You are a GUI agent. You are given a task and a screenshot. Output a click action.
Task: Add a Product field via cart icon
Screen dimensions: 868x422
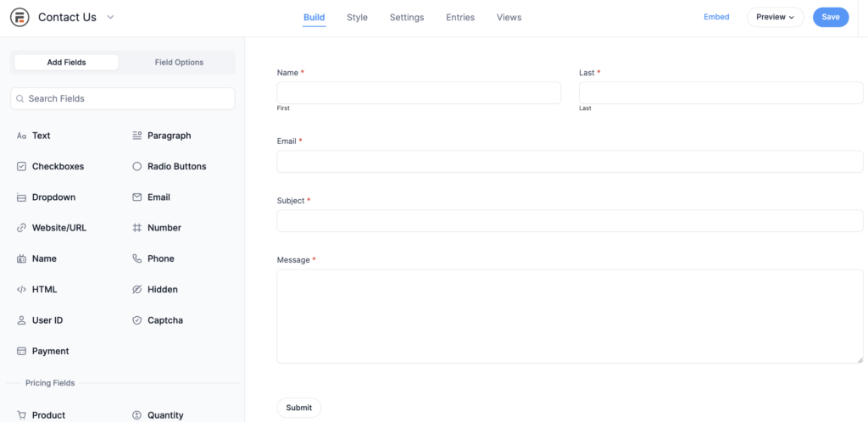click(x=21, y=415)
